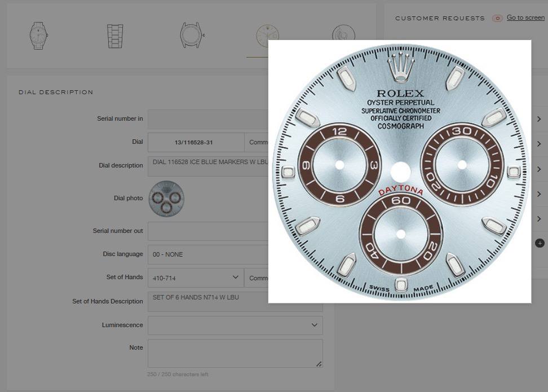Click the customer requests count badge
Image resolution: width=548 pixels, height=392 pixels.
[x=497, y=18]
